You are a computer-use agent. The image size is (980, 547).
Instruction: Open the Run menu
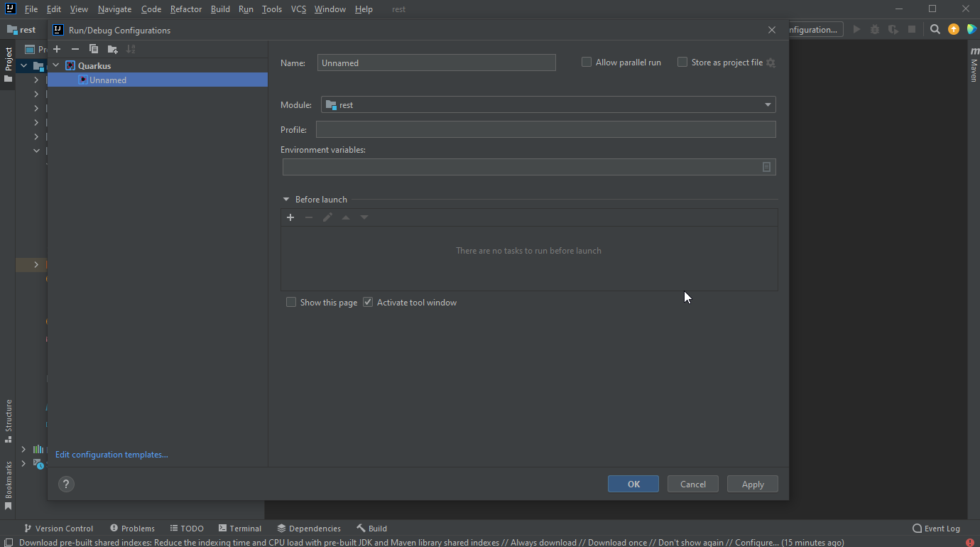coord(246,9)
